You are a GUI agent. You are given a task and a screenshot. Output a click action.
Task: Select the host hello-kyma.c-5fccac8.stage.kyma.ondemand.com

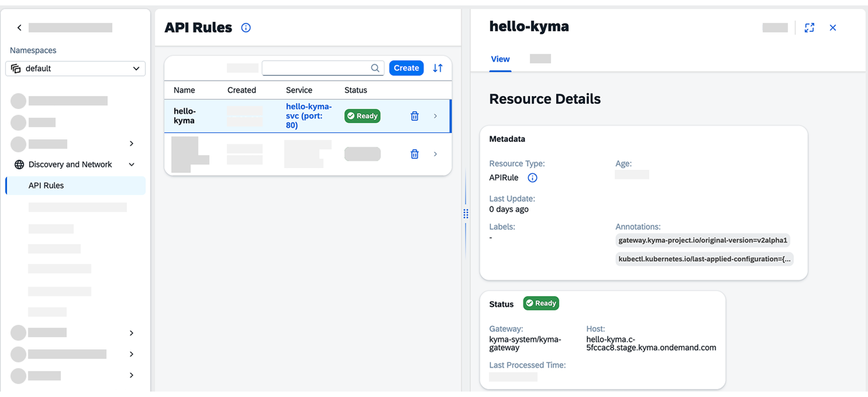(x=651, y=344)
